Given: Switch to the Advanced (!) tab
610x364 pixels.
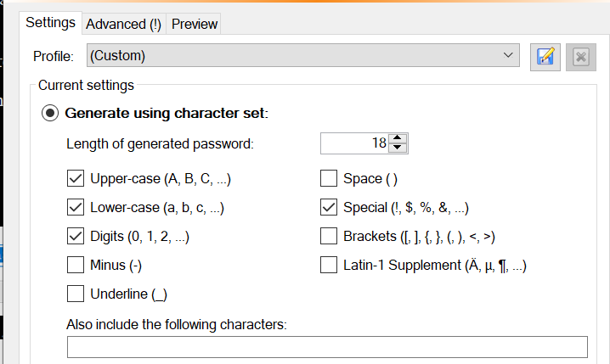Looking at the screenshot, I should [124, 24].
